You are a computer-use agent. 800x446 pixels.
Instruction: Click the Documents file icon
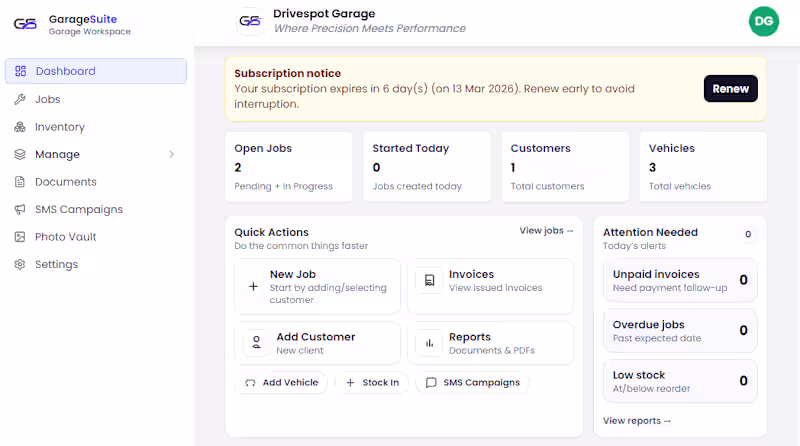click(20, 182)
